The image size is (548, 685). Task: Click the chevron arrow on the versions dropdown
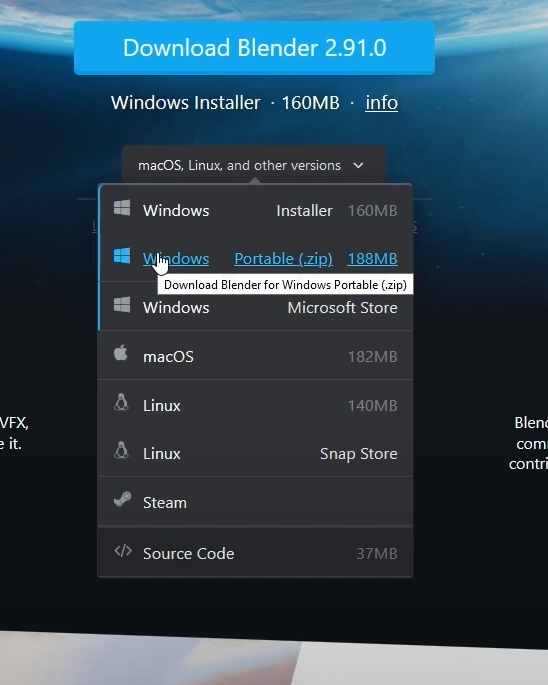358,166
